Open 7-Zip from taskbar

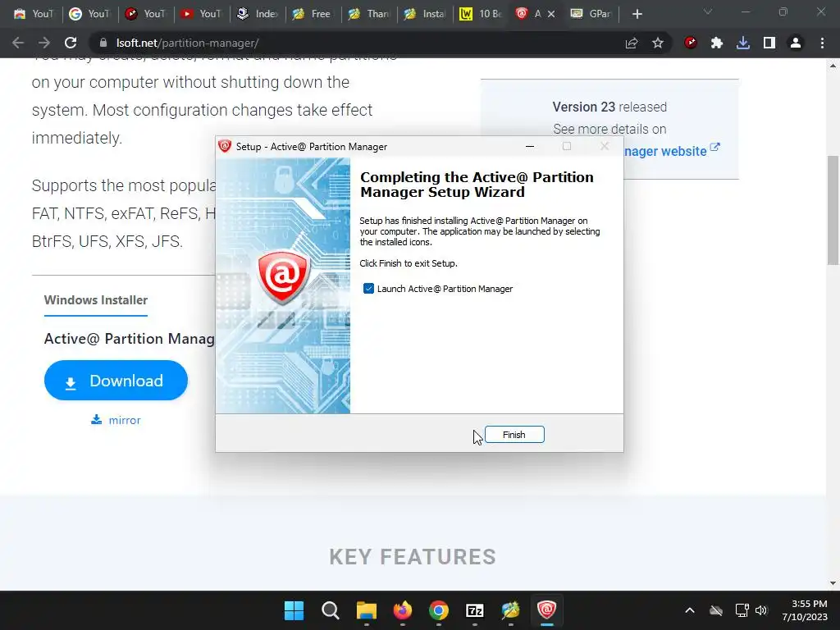[475, 610]
